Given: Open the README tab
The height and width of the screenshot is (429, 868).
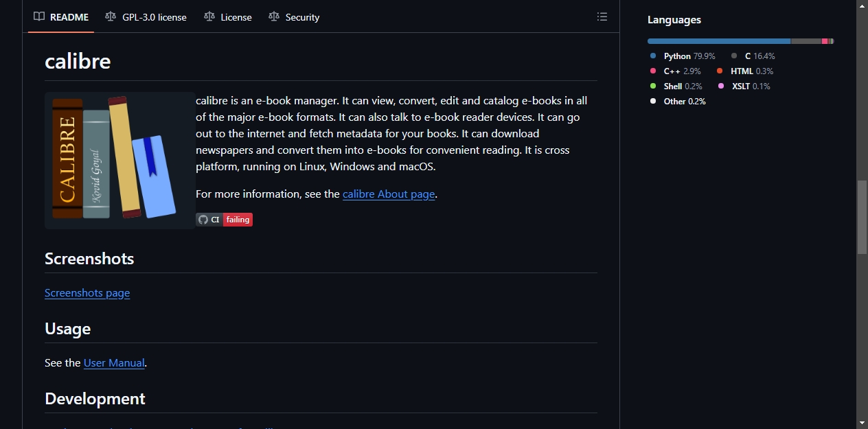Looking at the screenshot, I should [x=61, y=17].
